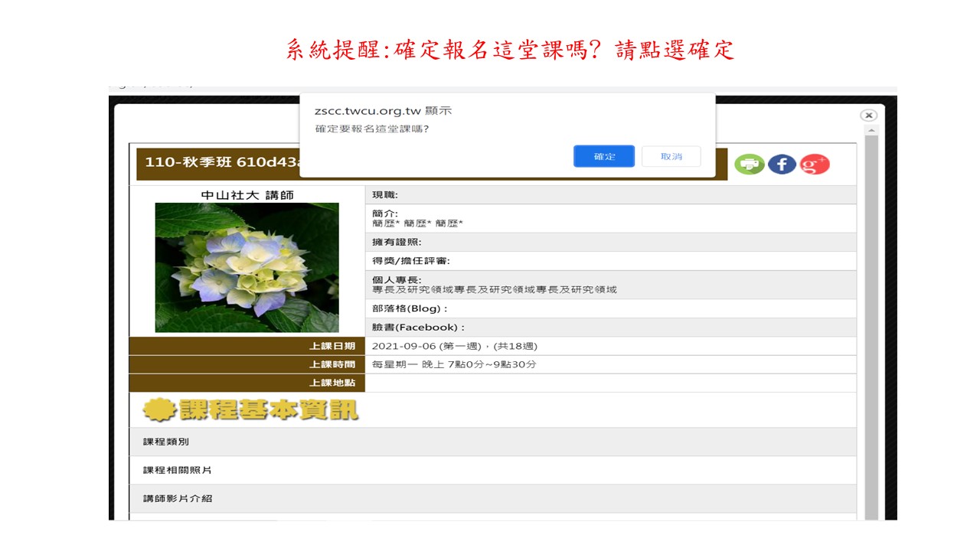Confirm enrollment with the 確定 button

(x=604, y=156)
